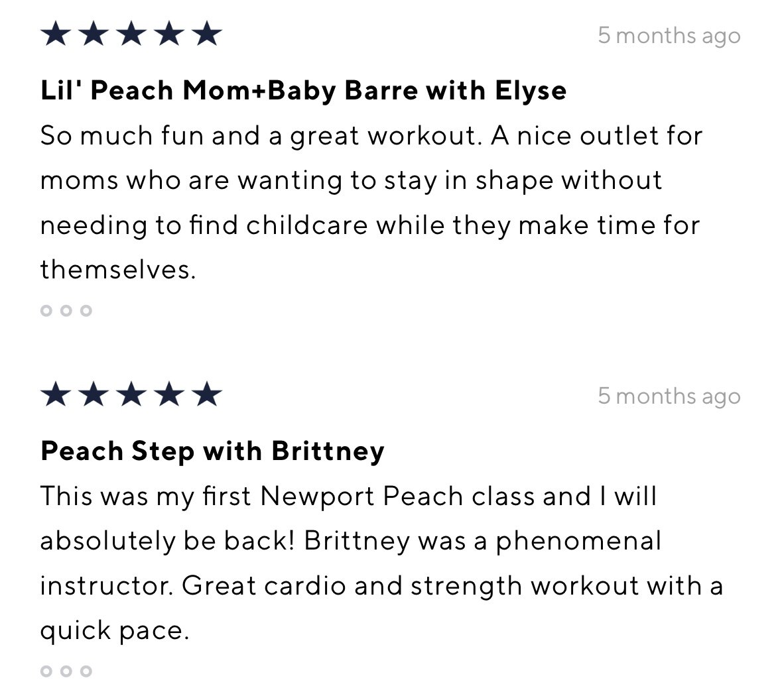Click the third star of the Peach Step rating
This screenshot has width=782, height=700.
(132, 394)
